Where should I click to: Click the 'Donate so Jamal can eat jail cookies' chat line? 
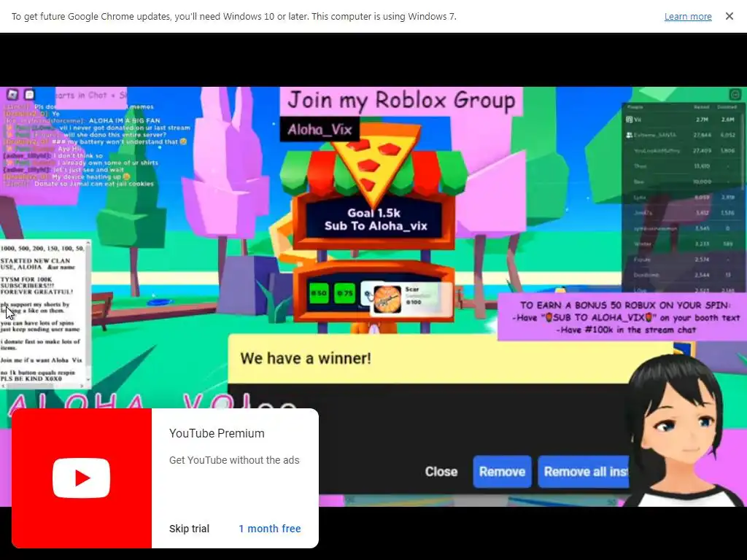[x=94, y=184]
